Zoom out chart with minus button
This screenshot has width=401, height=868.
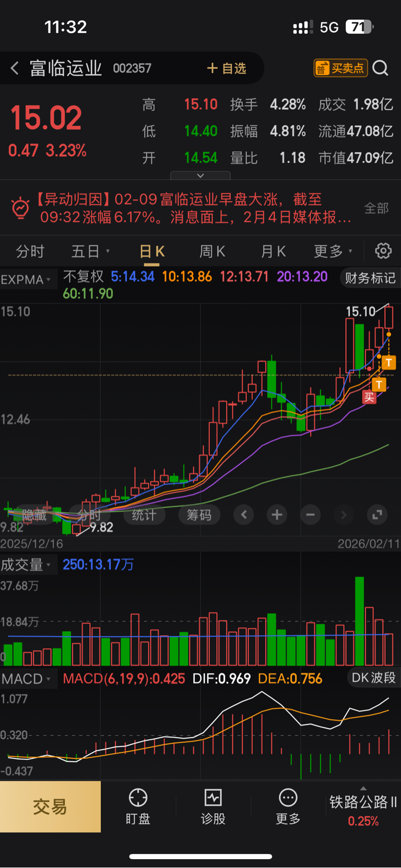[310, 515]
